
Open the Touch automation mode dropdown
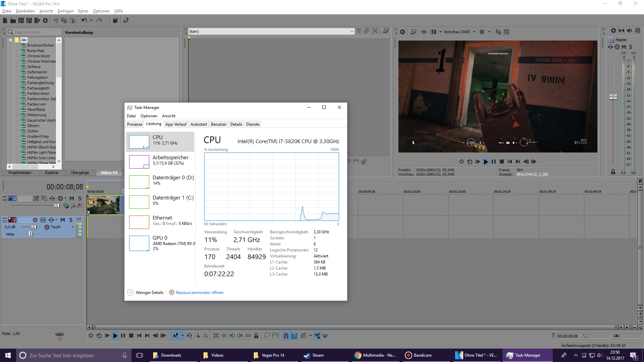coord(72,227)
